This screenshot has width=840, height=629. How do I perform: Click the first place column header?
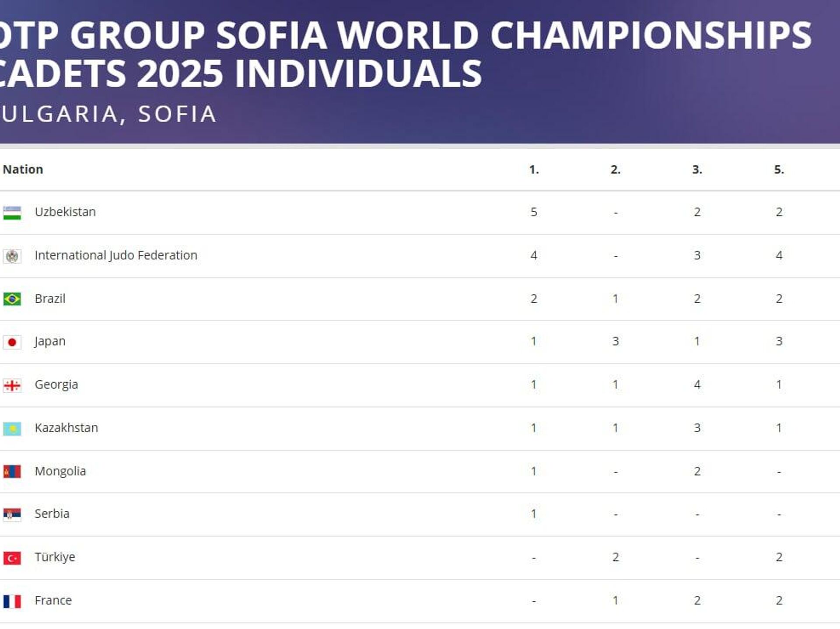[534, 170]
